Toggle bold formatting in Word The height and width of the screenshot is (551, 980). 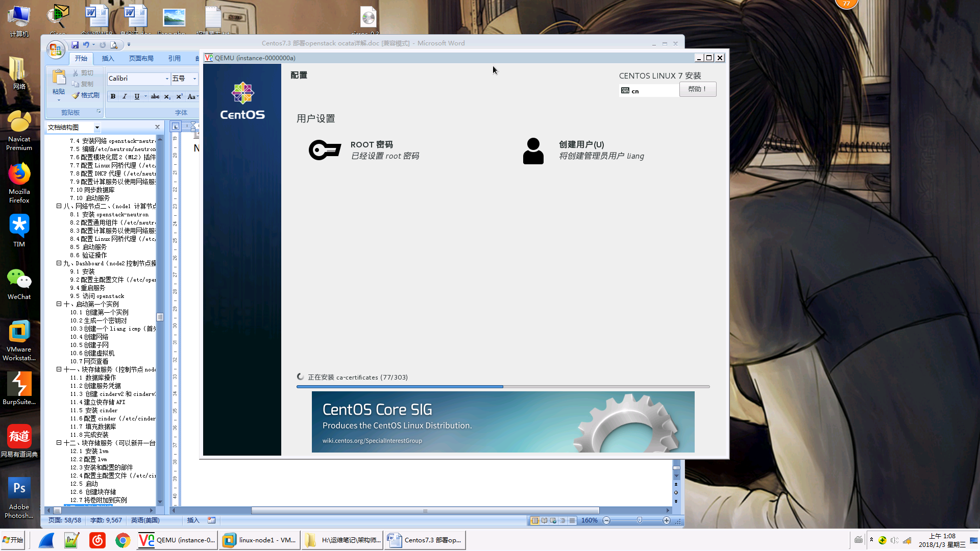113,96
